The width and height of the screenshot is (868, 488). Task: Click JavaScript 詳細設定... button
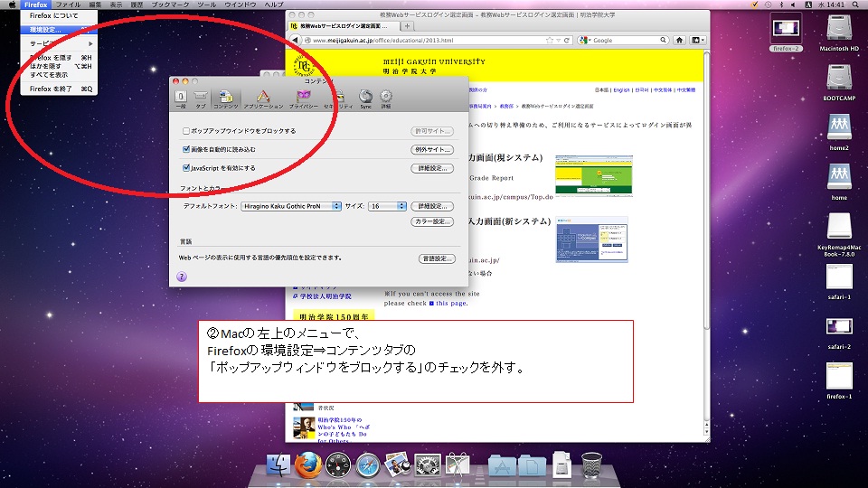432,168
